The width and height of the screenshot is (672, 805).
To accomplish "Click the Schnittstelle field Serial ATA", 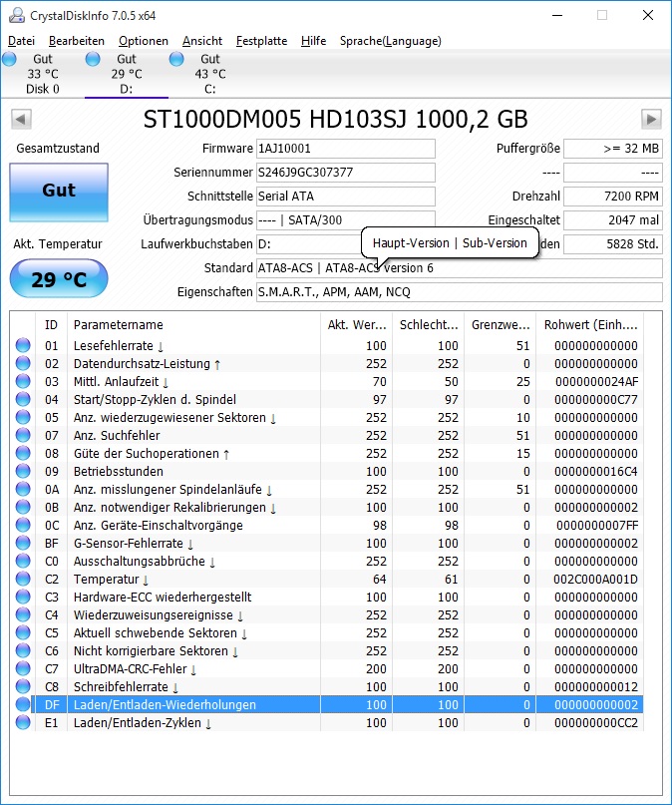I will click(x=346, y=197).
